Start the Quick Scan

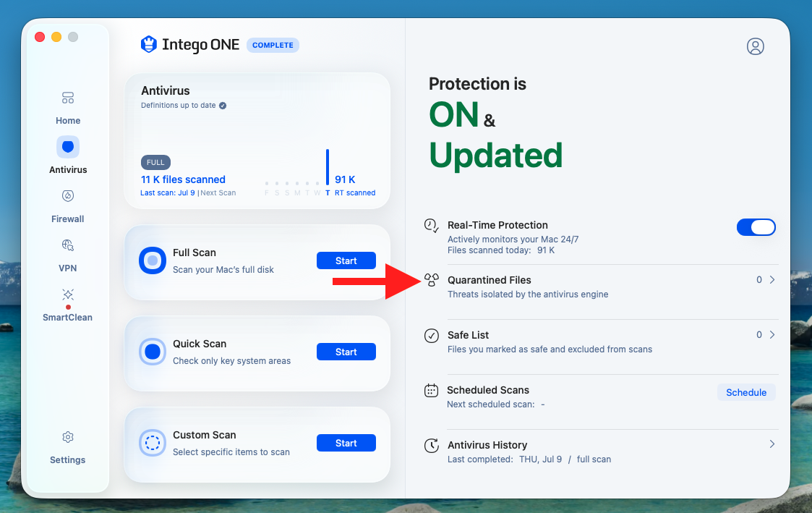pos(346,352)
